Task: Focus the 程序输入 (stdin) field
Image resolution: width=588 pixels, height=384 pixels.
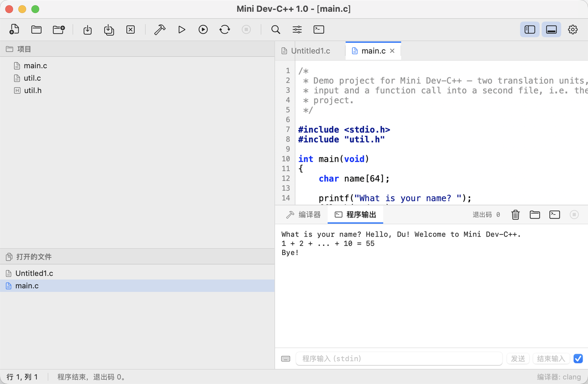Action: 399,359
